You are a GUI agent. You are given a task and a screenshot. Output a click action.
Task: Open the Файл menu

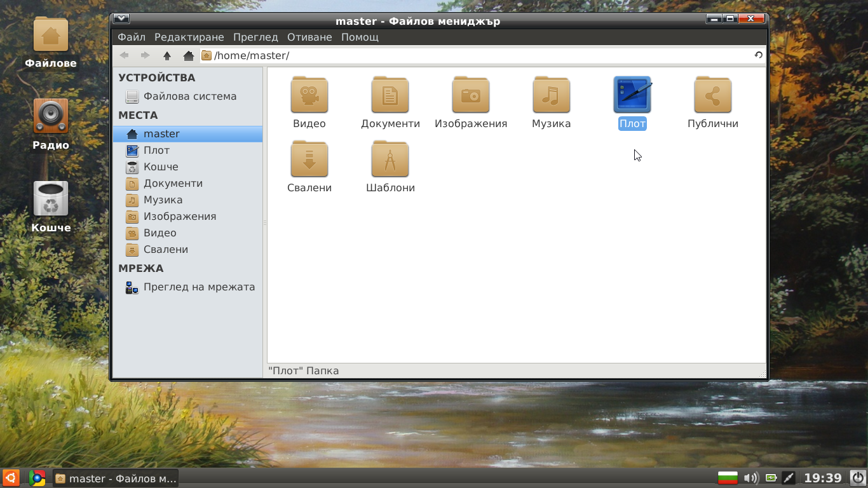tap(132, 37)
